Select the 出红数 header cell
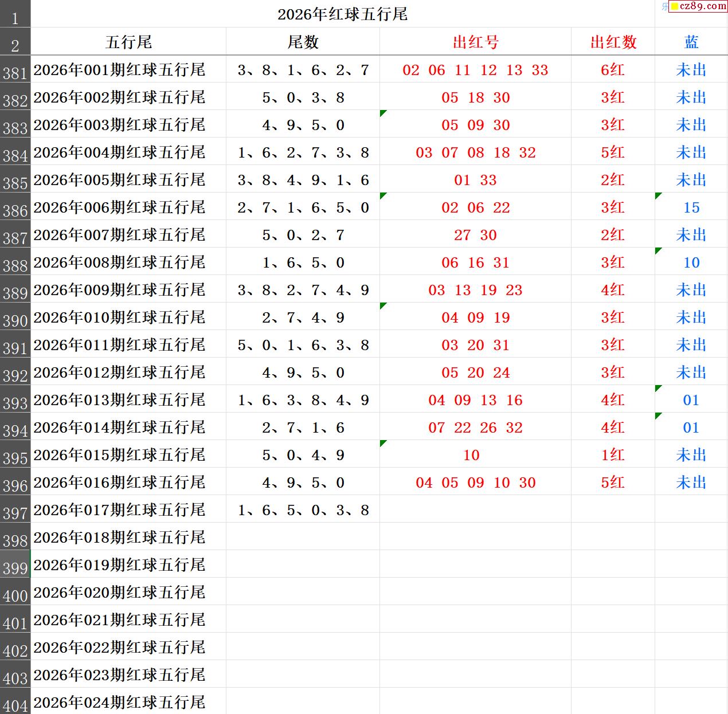 613,42
